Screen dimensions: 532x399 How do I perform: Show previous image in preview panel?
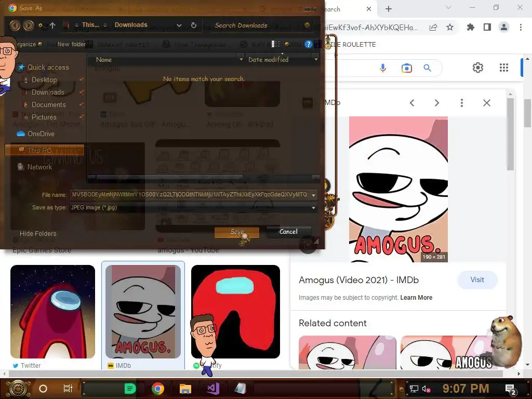coord(412,103)
